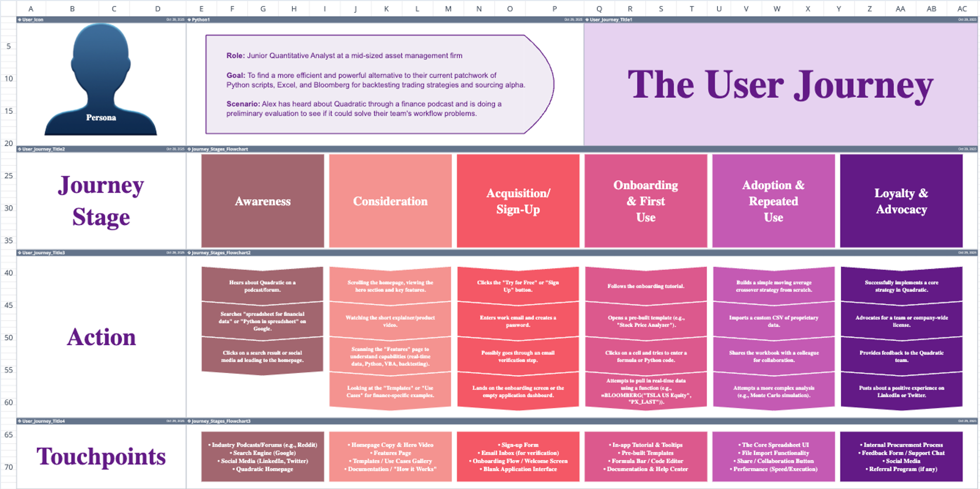Click touchpoints box listing Sign-up Form
The width and height of the screenshot is (980, 489).
(x=518, y=457)
